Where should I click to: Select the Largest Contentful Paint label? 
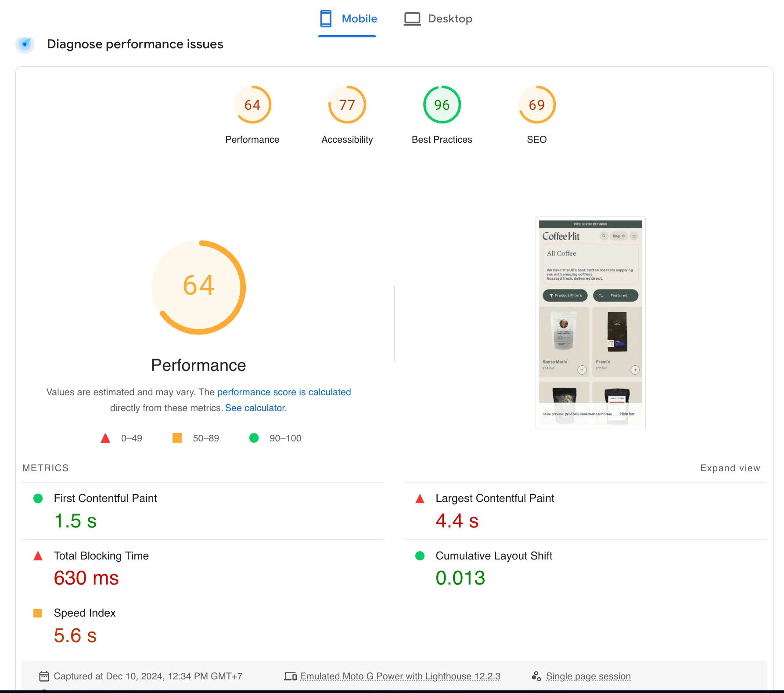[495, 498]
